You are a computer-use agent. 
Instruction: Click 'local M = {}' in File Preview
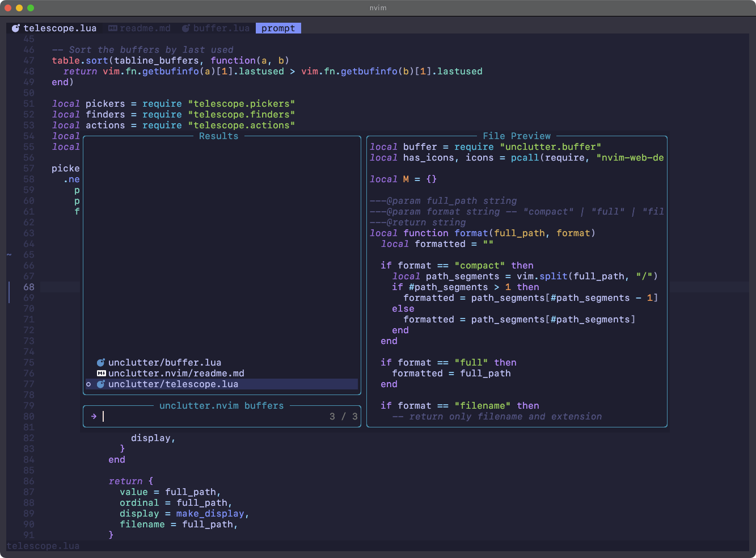(x=403, y=179)
